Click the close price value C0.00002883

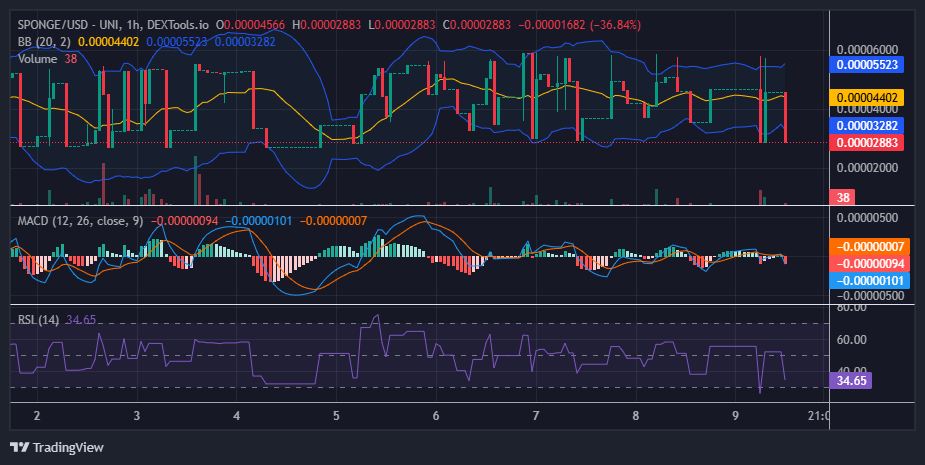pyautogui.click(x=477, y=25)
